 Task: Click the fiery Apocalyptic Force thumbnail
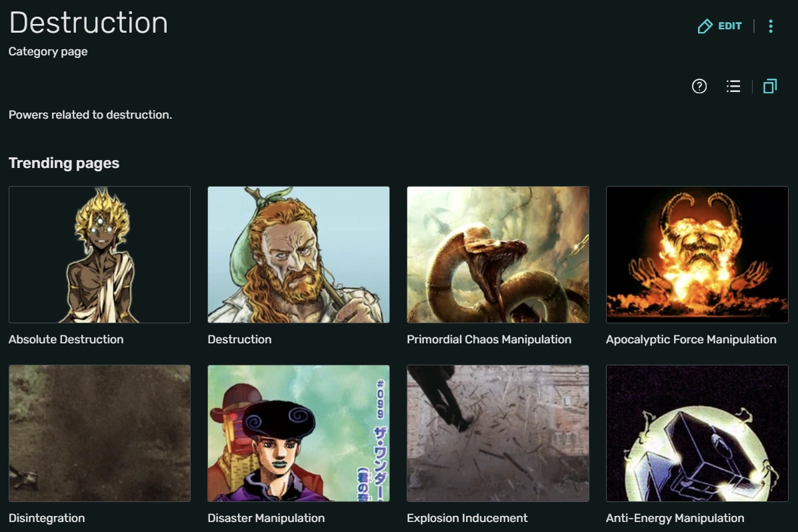coord(697,254)
